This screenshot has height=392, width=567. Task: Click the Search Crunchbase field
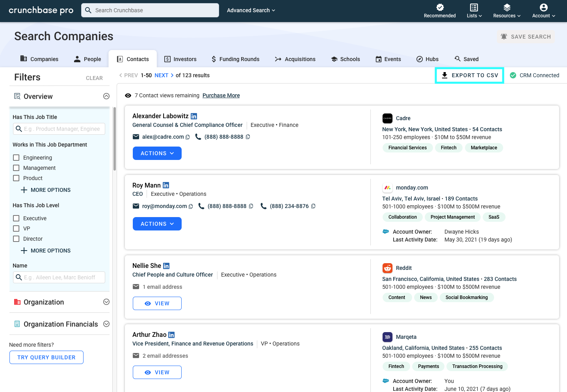tap(150, 10)
